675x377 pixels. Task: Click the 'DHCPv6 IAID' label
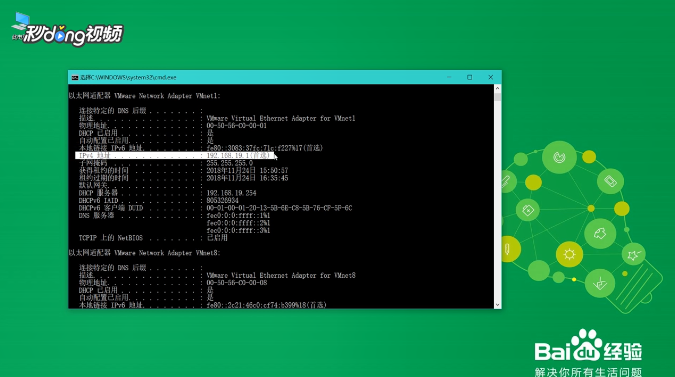click(98, 201)
